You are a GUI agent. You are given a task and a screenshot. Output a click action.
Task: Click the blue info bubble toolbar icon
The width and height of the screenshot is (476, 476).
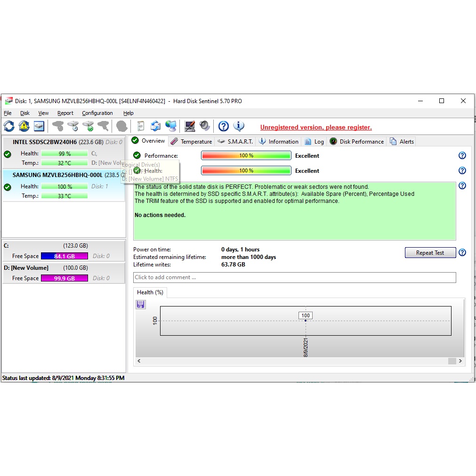(x=239, y=126)
